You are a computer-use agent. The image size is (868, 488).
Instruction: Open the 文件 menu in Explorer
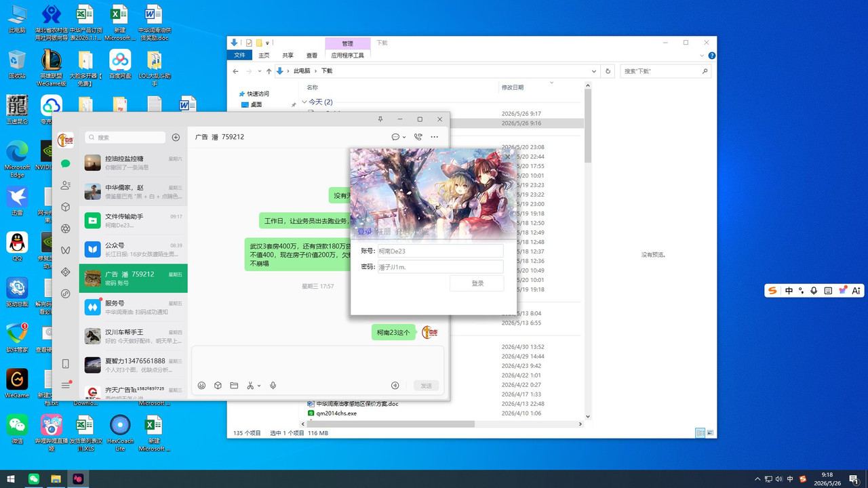[x=239, y=56]
